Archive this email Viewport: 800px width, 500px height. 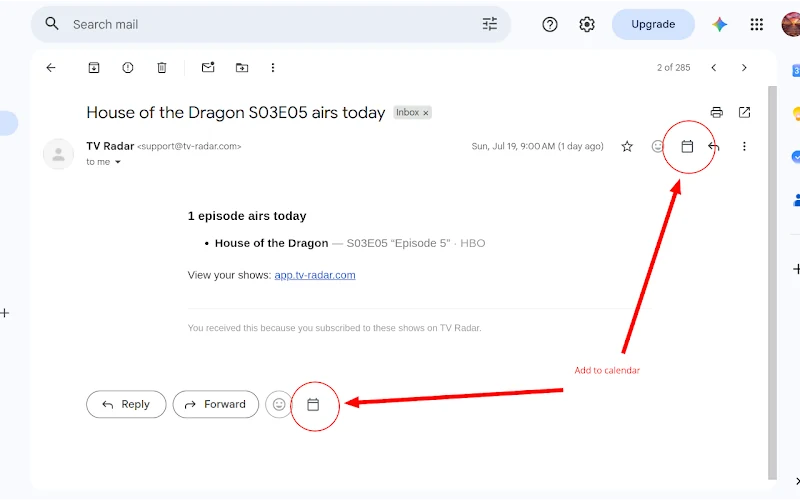pyautogui.click(x=94, y=67)
